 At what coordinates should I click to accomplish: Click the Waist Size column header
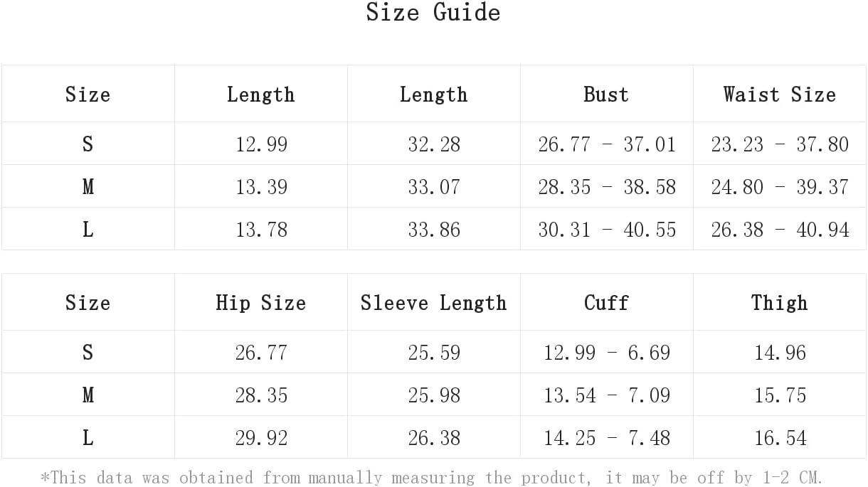pyautogui.click(x=779, y=94)
